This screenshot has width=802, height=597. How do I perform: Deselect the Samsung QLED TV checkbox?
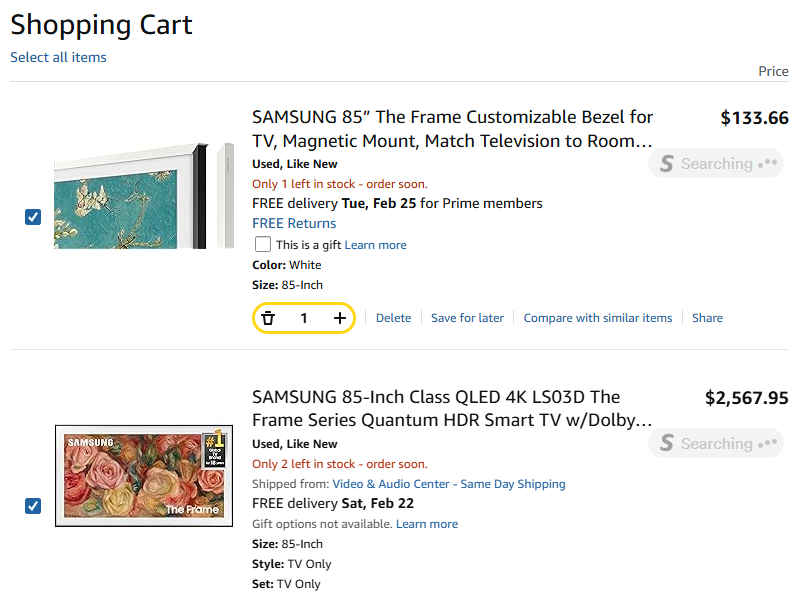[33, 506]
